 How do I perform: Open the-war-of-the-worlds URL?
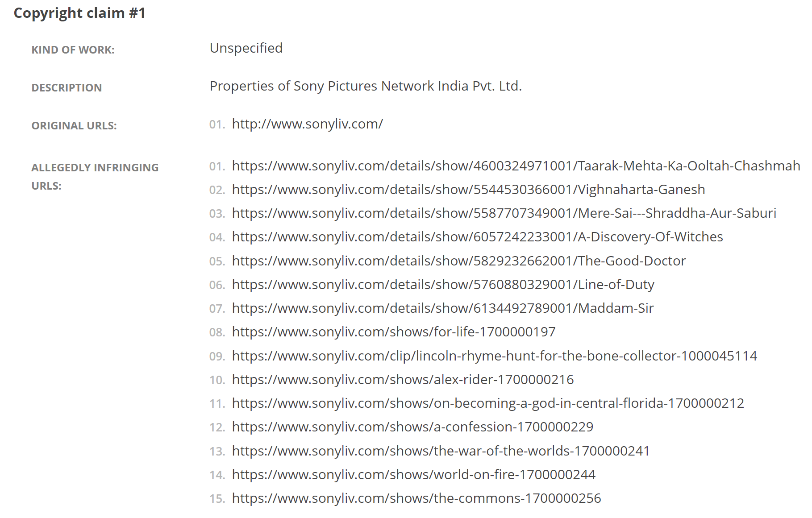441,451
